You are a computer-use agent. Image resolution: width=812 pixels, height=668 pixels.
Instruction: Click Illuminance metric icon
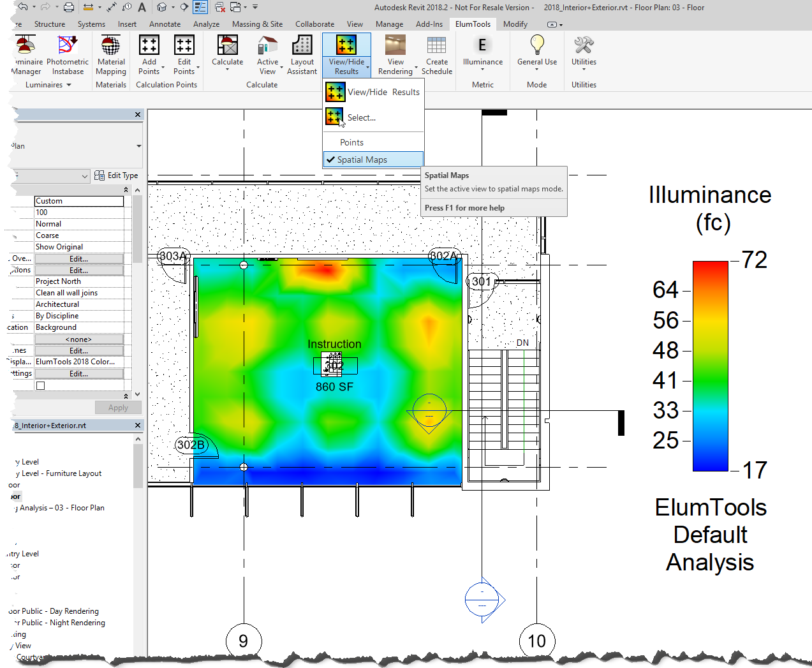(482, 45)
